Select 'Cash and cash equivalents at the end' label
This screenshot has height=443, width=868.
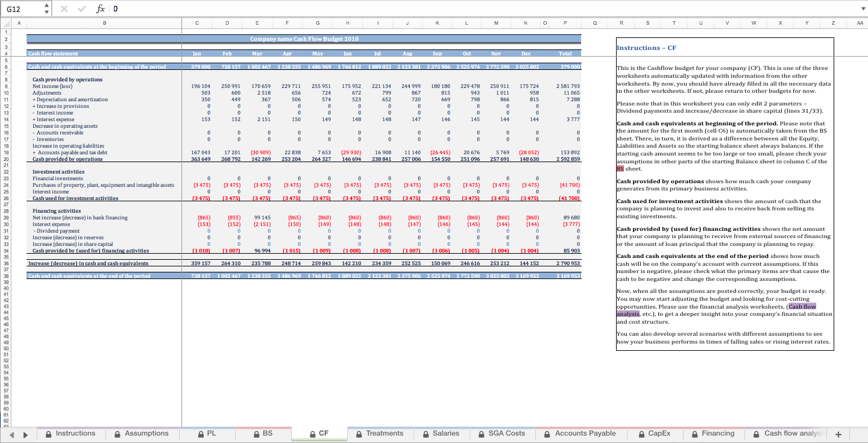89,276
